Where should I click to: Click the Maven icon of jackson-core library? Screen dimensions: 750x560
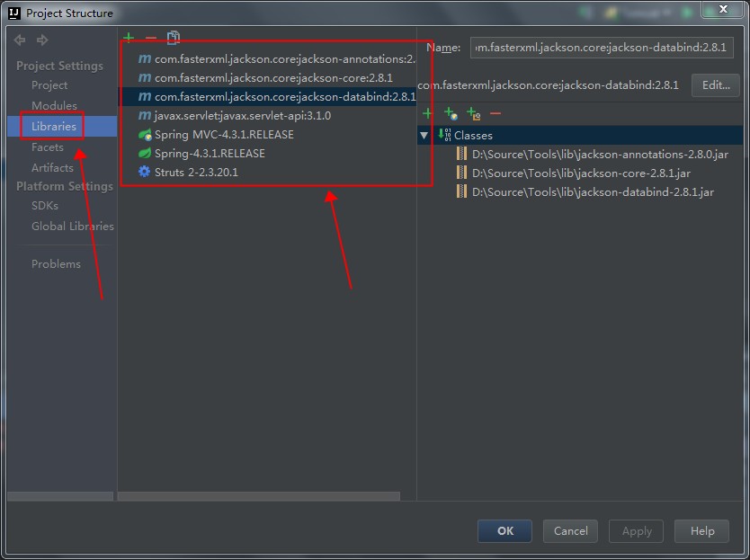click(x=145, y=77)
